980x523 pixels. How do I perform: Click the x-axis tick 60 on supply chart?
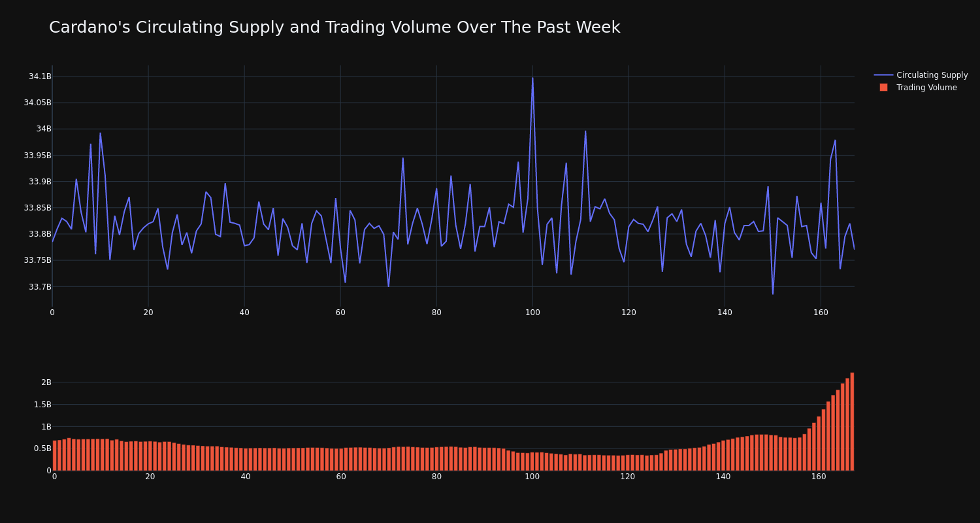click(x=340, y=312)
